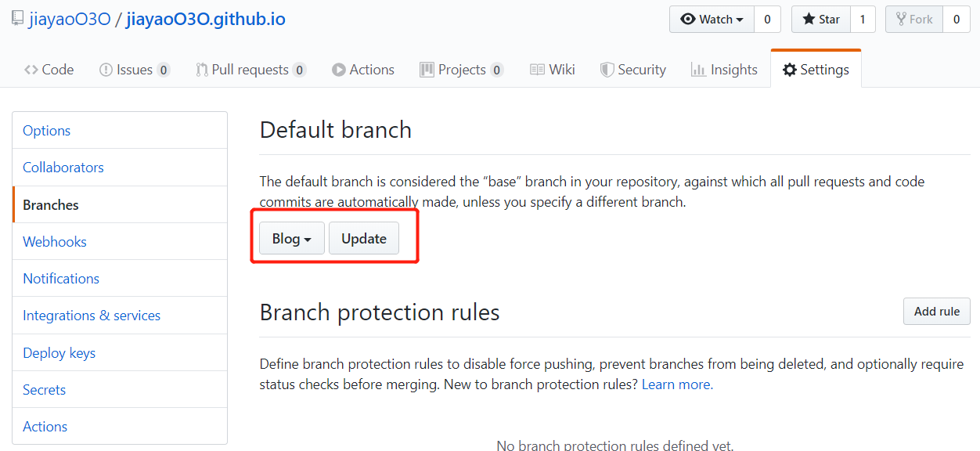The image size is (980, 451).
Task: Click the Fork button
Action: (913, 20)
